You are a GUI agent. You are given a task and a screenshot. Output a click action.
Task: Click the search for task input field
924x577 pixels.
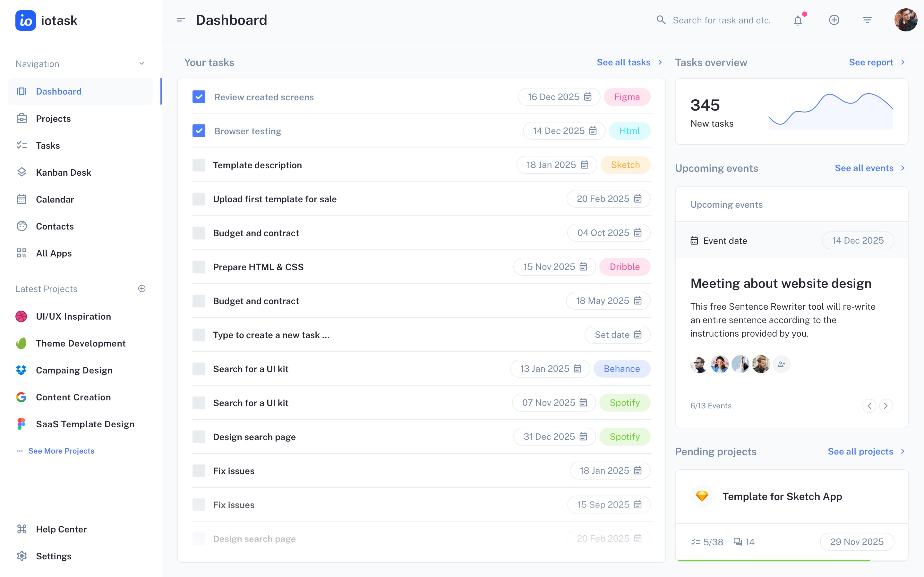coord(721,20)
